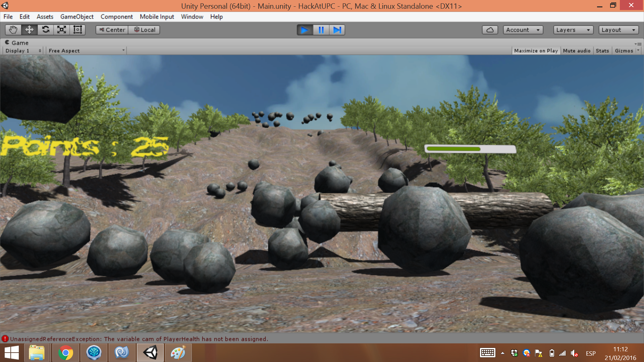Toggle Maximize on Play
The image size is (644, 362).
(536, 51)
